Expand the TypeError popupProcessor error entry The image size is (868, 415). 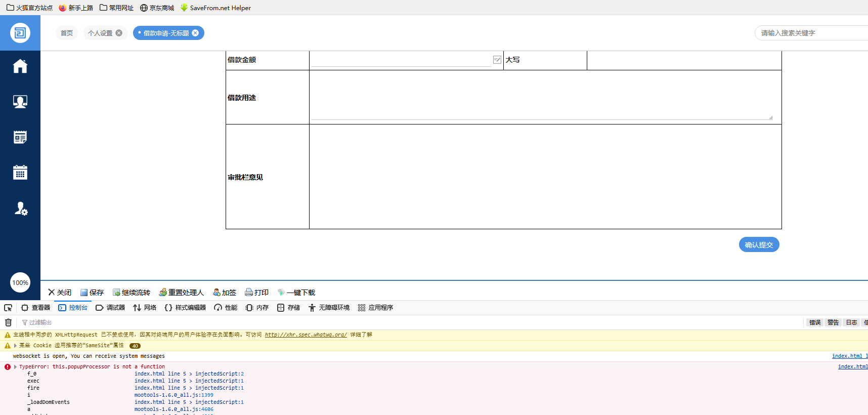click(16, 367)
